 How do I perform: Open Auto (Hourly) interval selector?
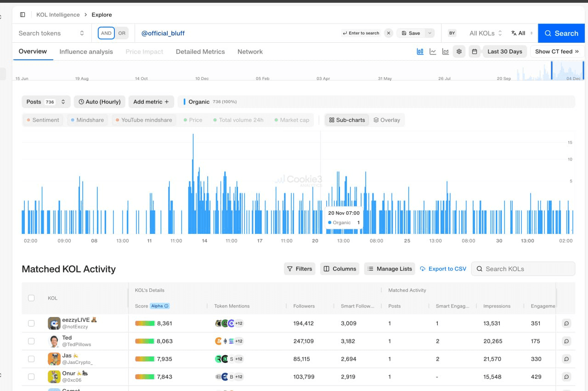pos(100,102)
